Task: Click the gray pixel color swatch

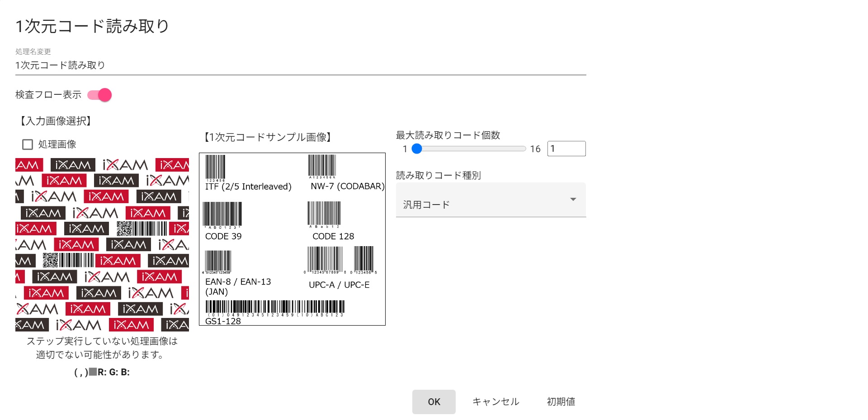Action: (93, 372)
